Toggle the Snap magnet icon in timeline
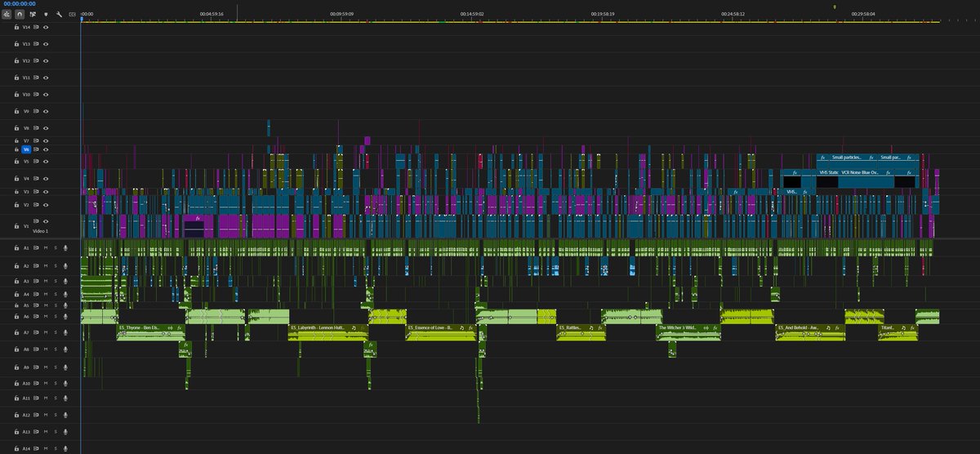Viewport: 980px width, 454px height. coord(19,14)
